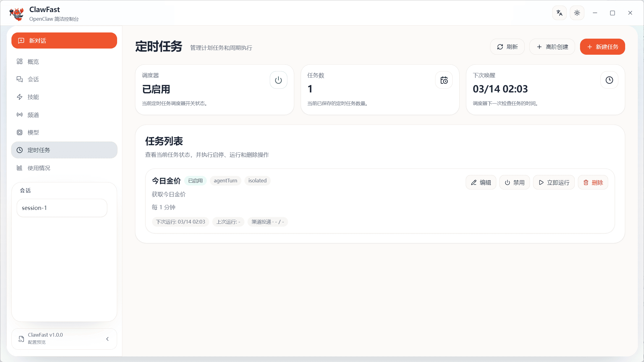This screenshot has height=362, width=644.
Task: Navigate to the 频道 channels section
Action: pyautogui.click(x=32, y=115)
